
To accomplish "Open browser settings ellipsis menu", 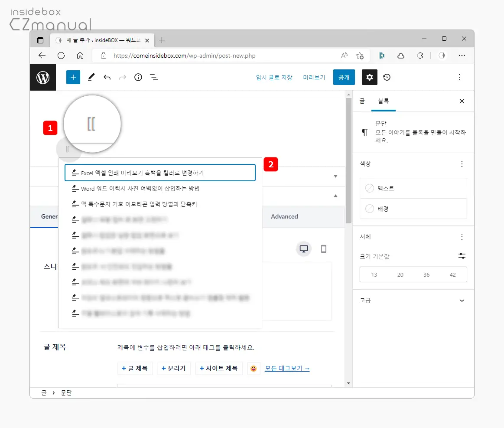I will [462, 56].
